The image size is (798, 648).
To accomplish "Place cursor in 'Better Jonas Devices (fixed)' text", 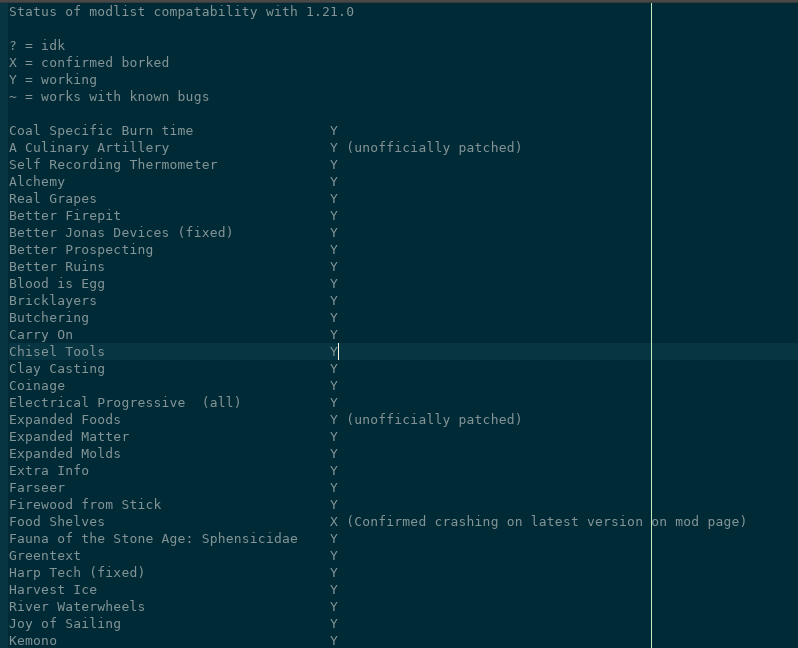I will point(121,233).
